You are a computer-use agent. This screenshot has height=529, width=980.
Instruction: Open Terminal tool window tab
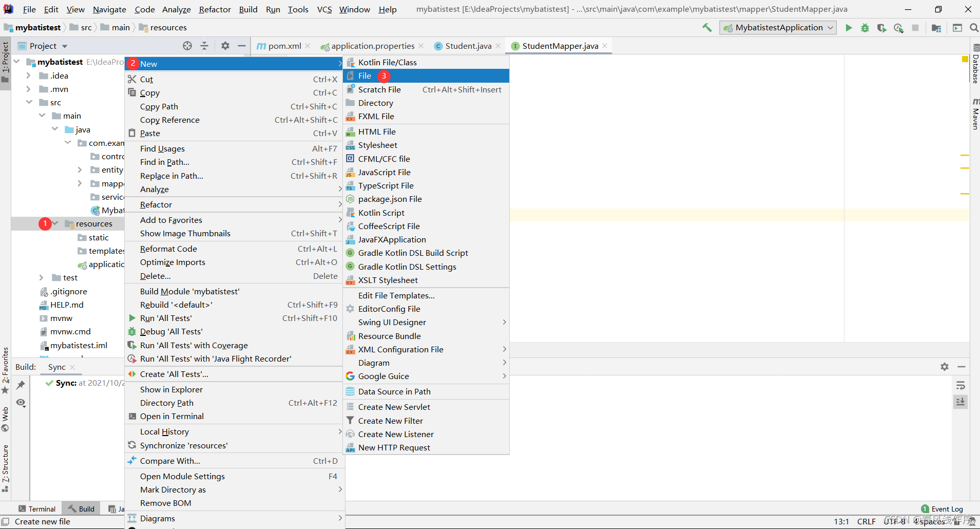37,509
